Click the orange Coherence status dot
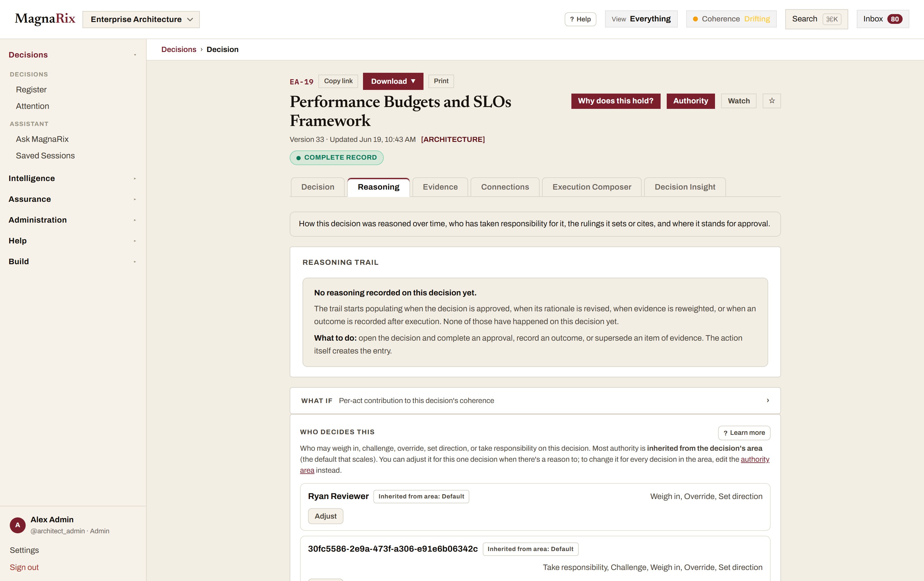The height and width of the screenshot is (581, 924). click(x=695, y=19)
